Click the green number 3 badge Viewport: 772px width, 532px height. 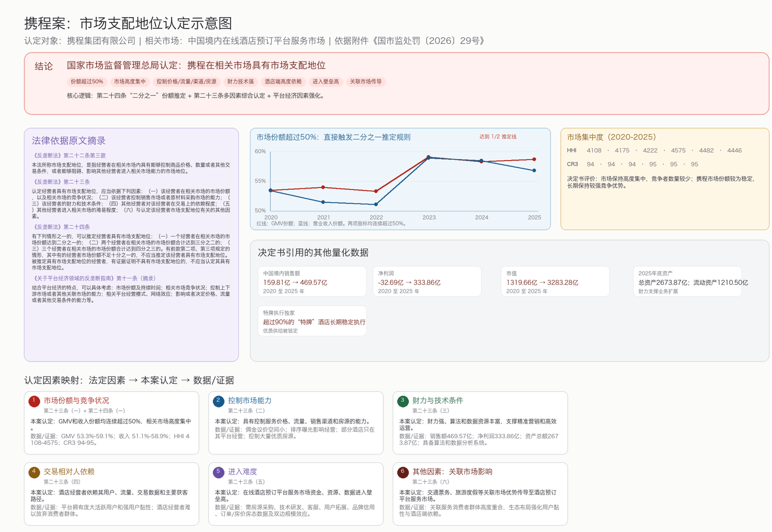[403, 401]
